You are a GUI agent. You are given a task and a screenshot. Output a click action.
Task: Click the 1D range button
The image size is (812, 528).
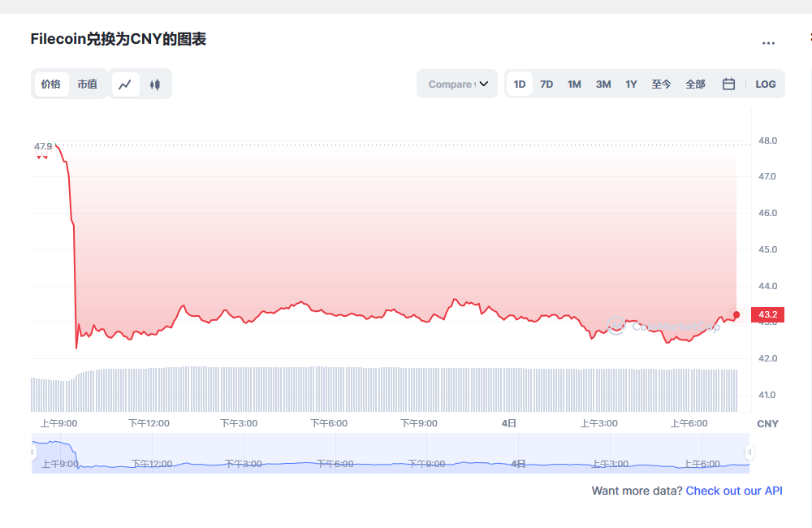pyautogui.click(x=520, y=84)
